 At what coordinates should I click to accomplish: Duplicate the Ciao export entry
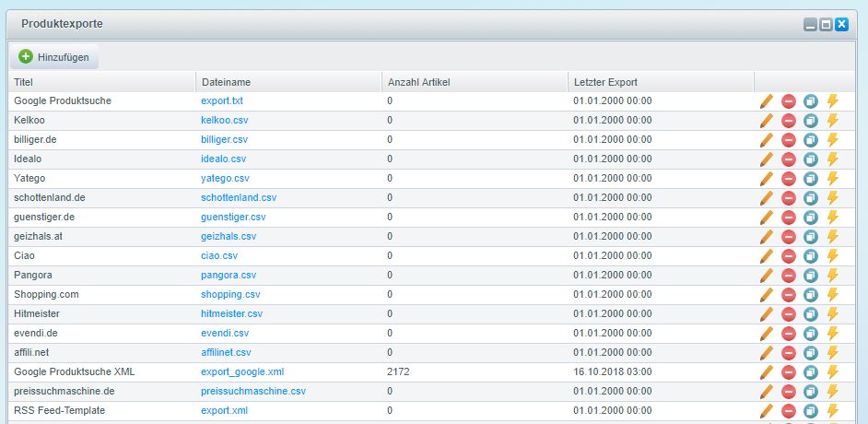[x=811, y=255]
